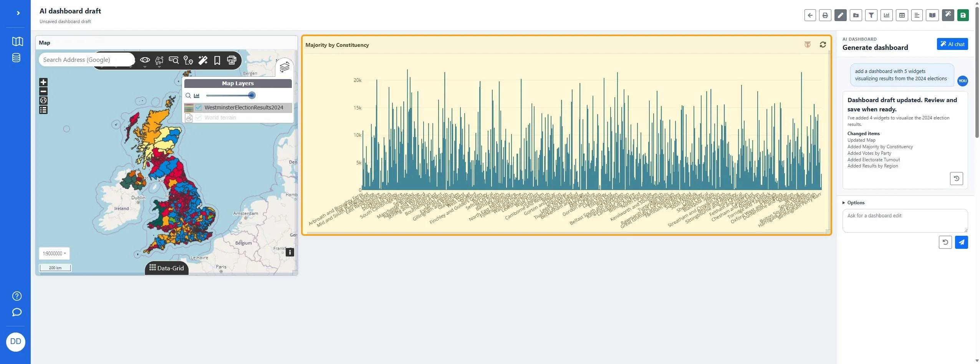
Task: Click the layer chart icon in Map Layers
Action: tap(197, 96)
